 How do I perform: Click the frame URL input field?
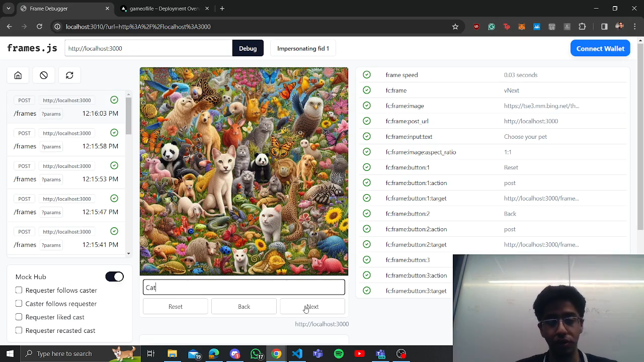(x=148, y=48)
